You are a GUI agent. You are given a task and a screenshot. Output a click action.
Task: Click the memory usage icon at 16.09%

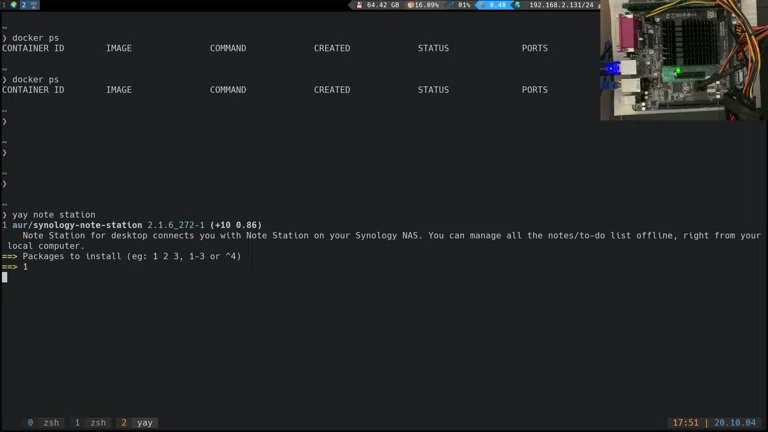click(410, 5)
